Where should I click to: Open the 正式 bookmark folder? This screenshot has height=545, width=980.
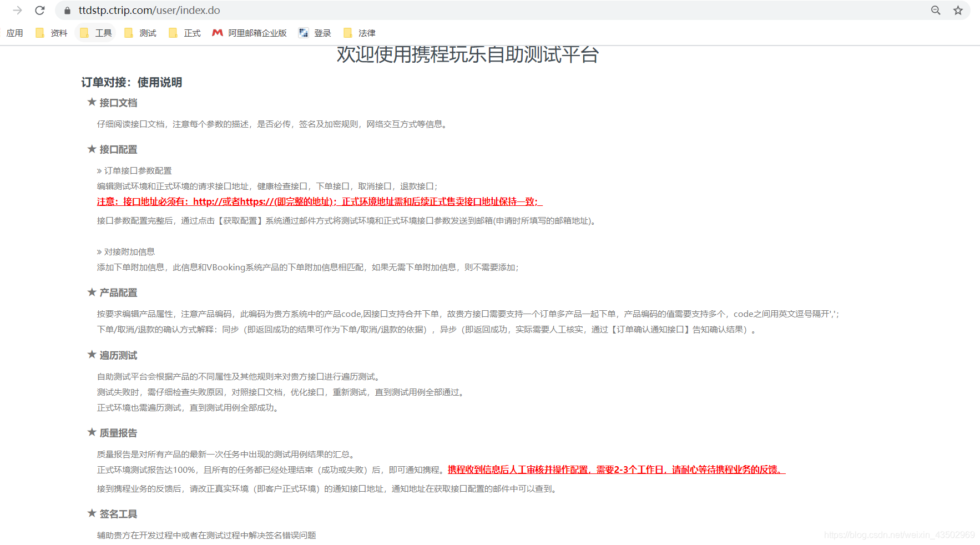click(185, 33)
